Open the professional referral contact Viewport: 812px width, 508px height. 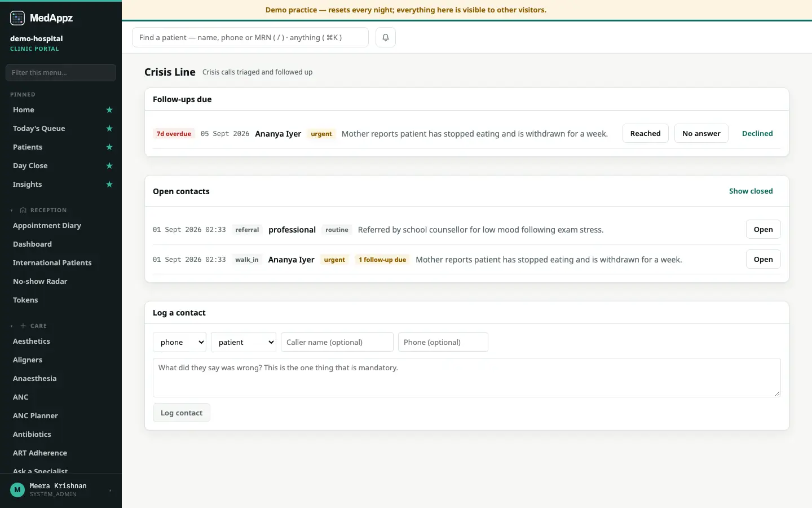pyautogui.click(x=764, y=230)
